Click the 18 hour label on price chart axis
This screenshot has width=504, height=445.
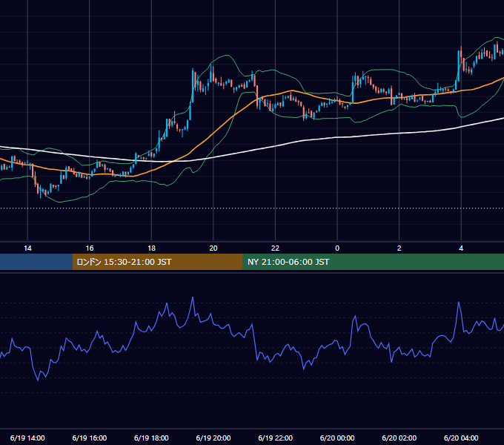point(151,248)
